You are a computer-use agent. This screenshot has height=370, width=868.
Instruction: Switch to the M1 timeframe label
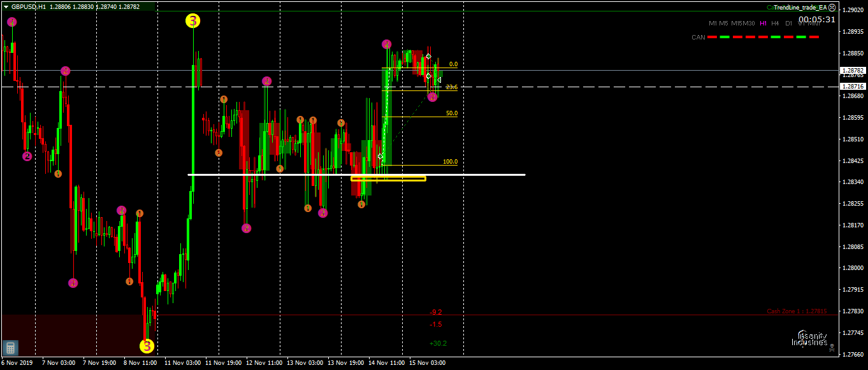pyautogui.click(x=712, y=23)
